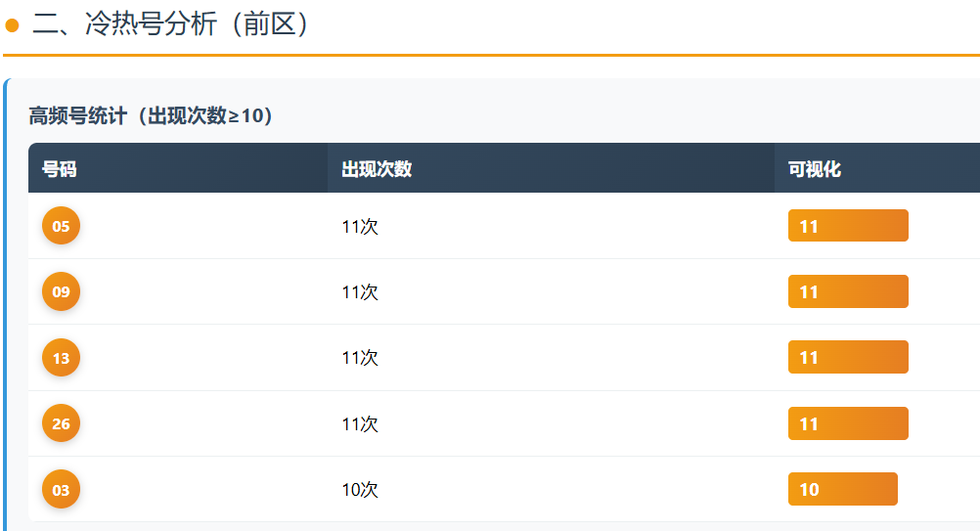The height and width of the screenshot is (531, 980).
Task: Click the orange bar in the 05 row
Action: (x=848, y=226)
